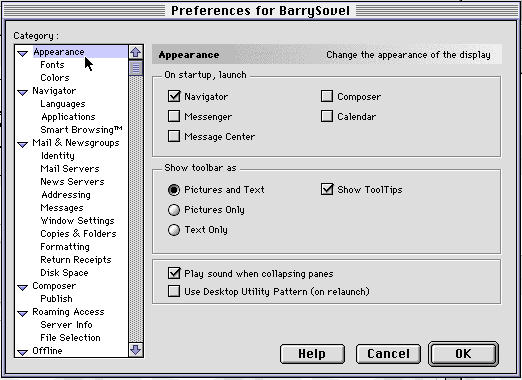Open the File Selection category
Image resolution: width=522 pixels, height=380 pixels.
pyautogui.click(x=70, y=338)
